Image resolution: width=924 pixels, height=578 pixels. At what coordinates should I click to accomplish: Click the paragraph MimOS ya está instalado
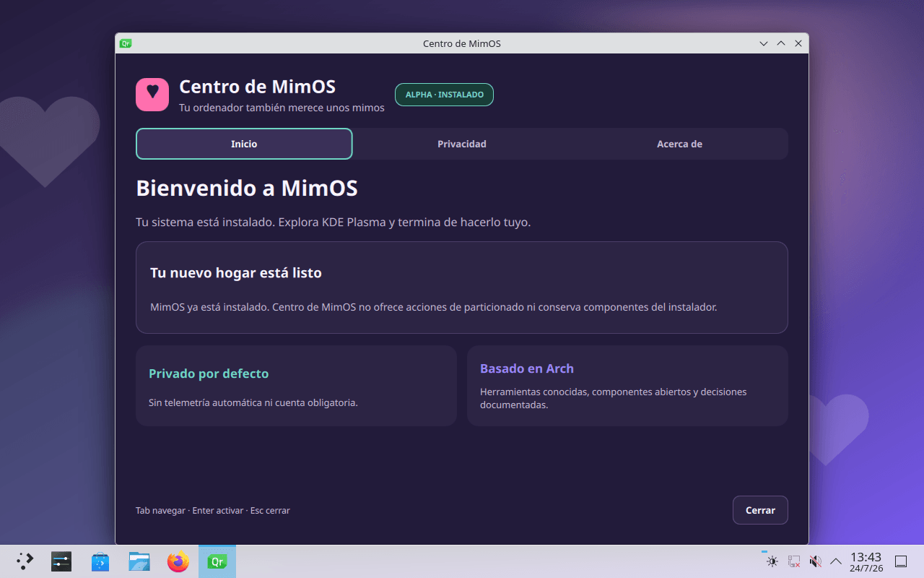[x=434, y=307]
